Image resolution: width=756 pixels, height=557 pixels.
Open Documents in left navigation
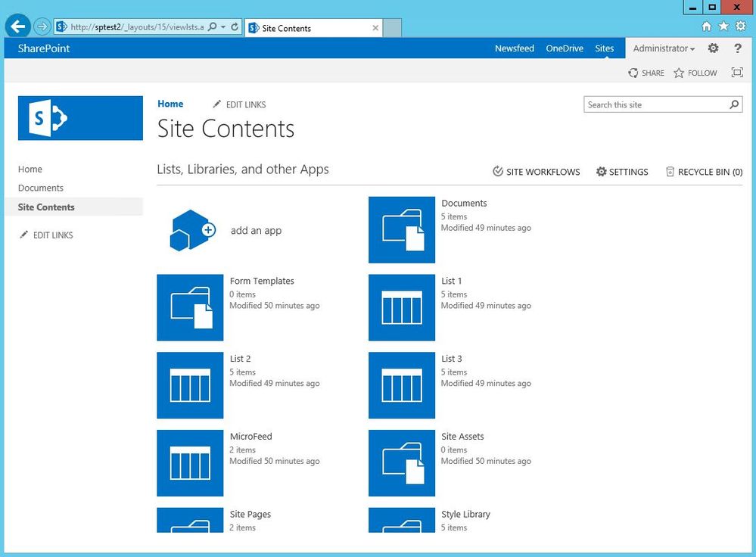(x=41, y=188)
